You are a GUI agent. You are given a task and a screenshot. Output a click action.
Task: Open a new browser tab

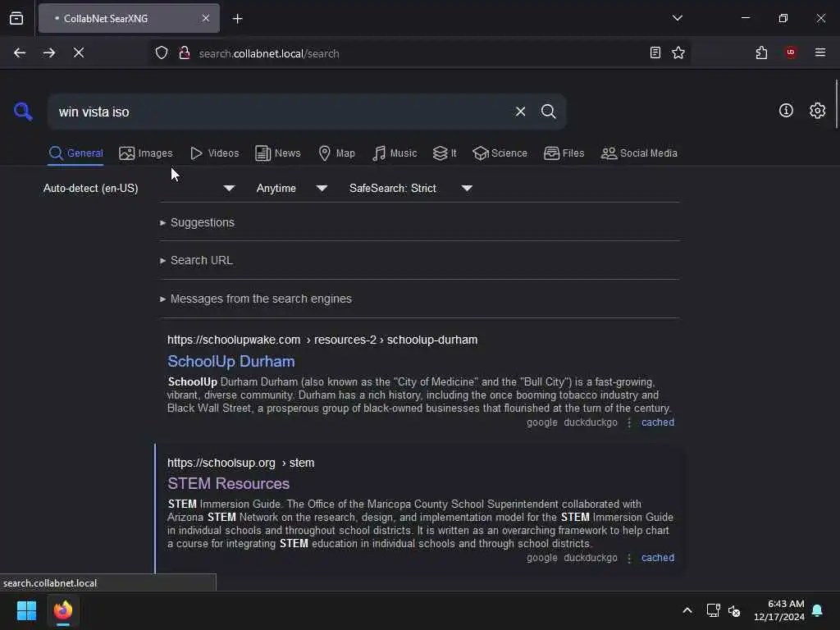click(237, 19)
